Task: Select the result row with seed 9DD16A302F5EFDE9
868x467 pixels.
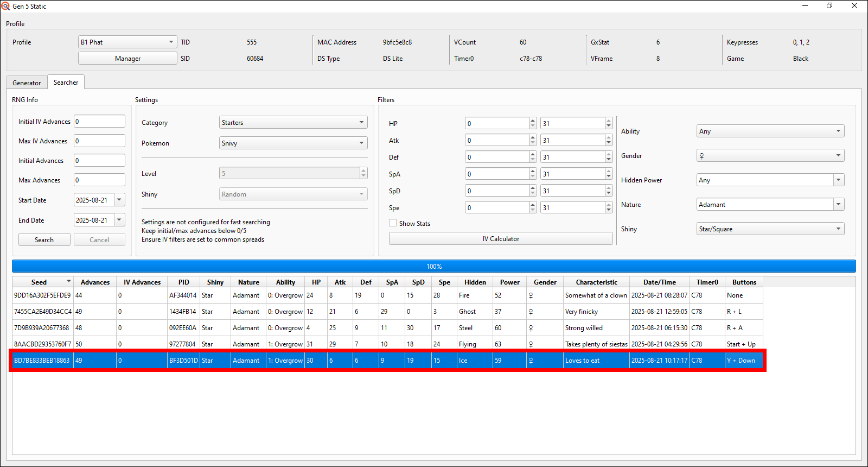Action: pos(42,295)
